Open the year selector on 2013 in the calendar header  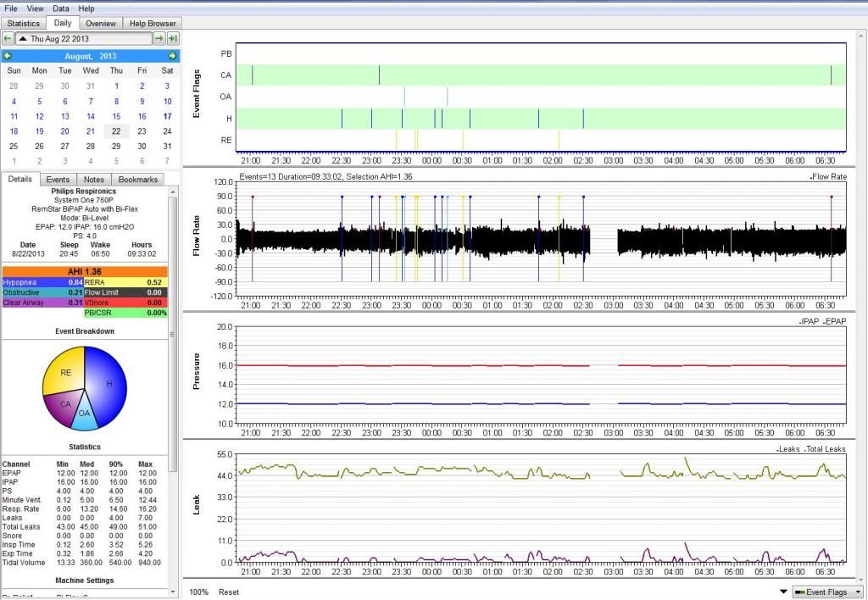pos(108,56)
